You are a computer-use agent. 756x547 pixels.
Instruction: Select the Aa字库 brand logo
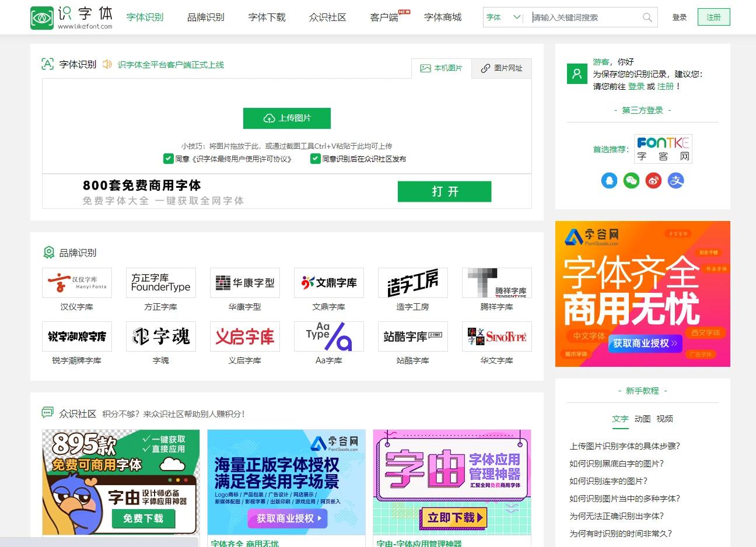point(328,336)
